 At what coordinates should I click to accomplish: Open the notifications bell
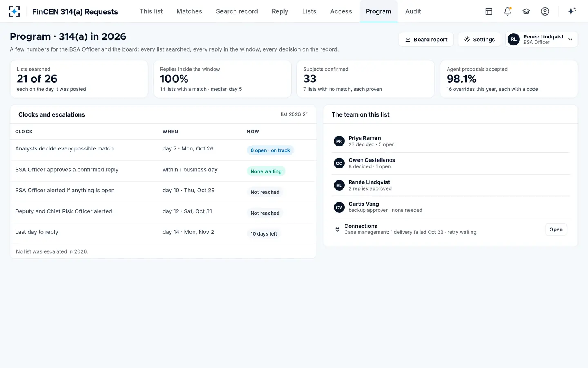pyautogui.click(x=508, y=11)
